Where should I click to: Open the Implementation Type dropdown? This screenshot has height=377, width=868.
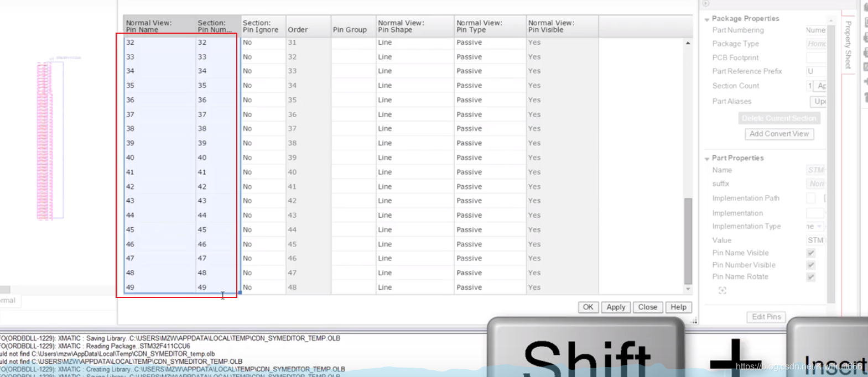pyautogui.click(x=819, y=227)
